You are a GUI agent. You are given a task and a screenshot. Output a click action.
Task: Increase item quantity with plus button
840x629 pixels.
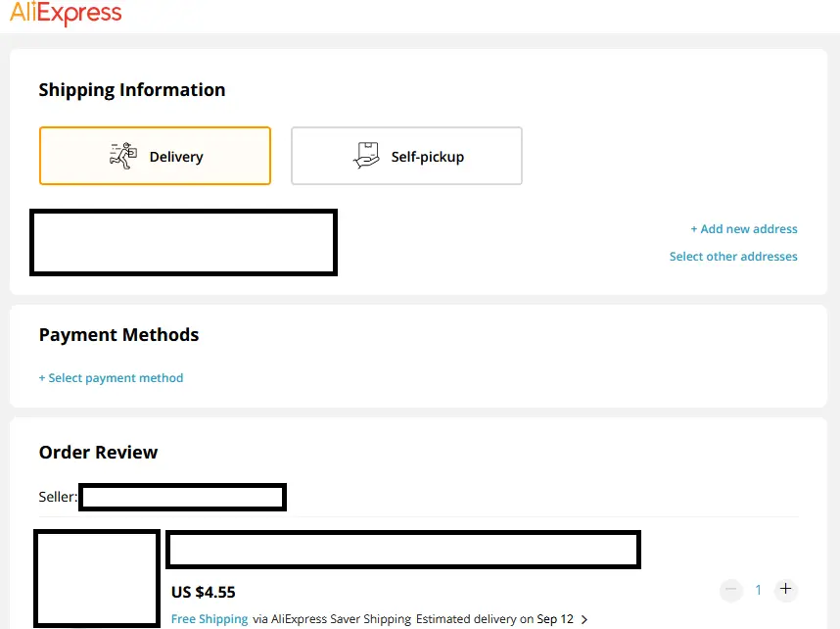click(786, 589)
